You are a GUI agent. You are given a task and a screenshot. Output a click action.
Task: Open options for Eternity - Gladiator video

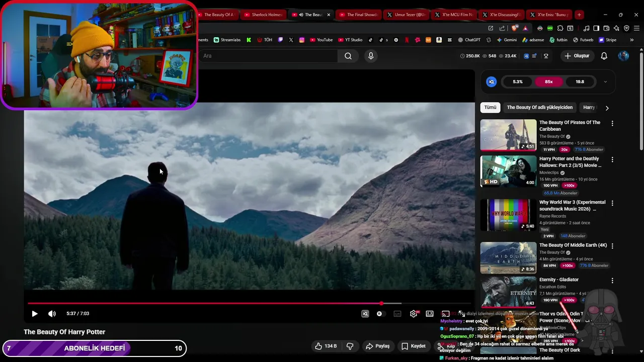tap(612, 280)
